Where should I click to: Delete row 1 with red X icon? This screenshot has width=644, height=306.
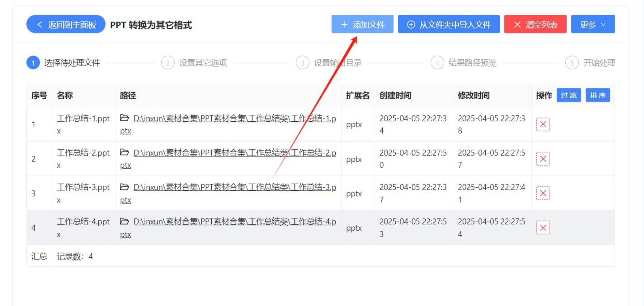coord(543,124)
